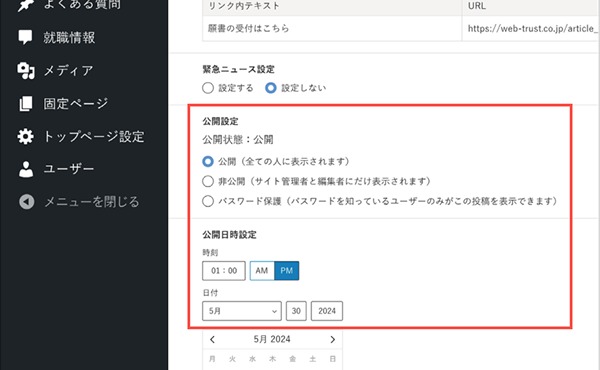Click the 5月 2024 calendar title
Viewport: 600px width, 370px height.
tap(272, 339)
